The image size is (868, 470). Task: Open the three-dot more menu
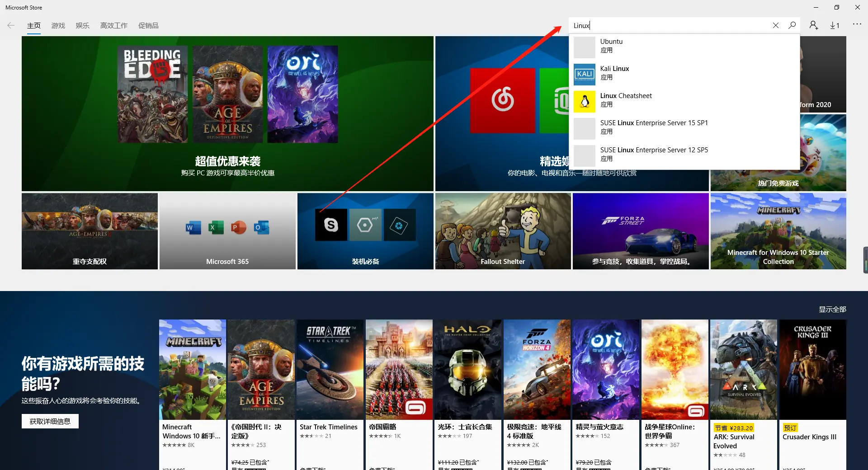[x=857, y=24]
